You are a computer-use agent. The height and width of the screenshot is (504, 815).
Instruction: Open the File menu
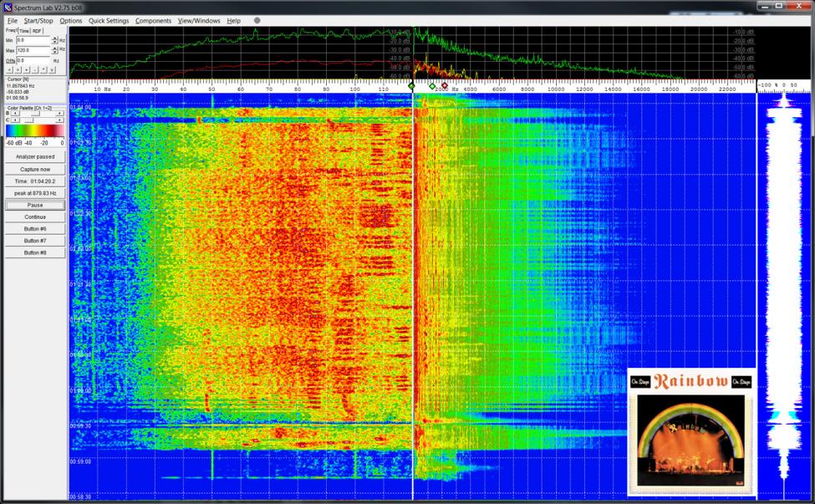click(12, 21)
